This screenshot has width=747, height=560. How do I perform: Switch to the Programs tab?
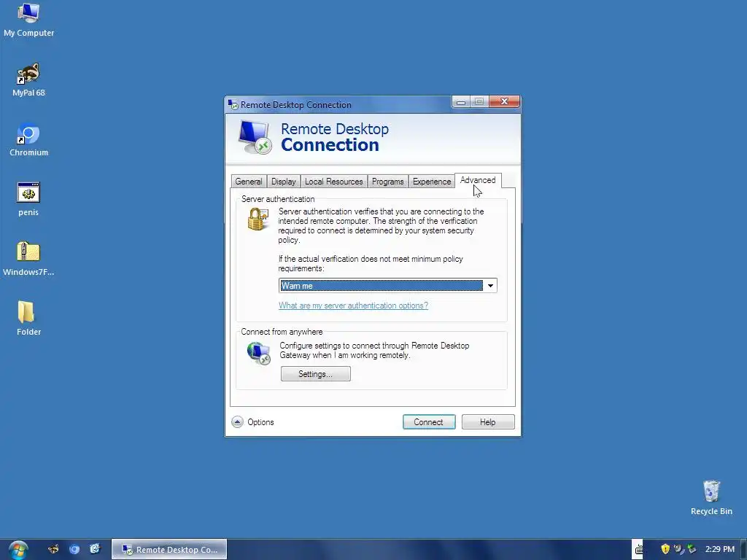point(388,182)
